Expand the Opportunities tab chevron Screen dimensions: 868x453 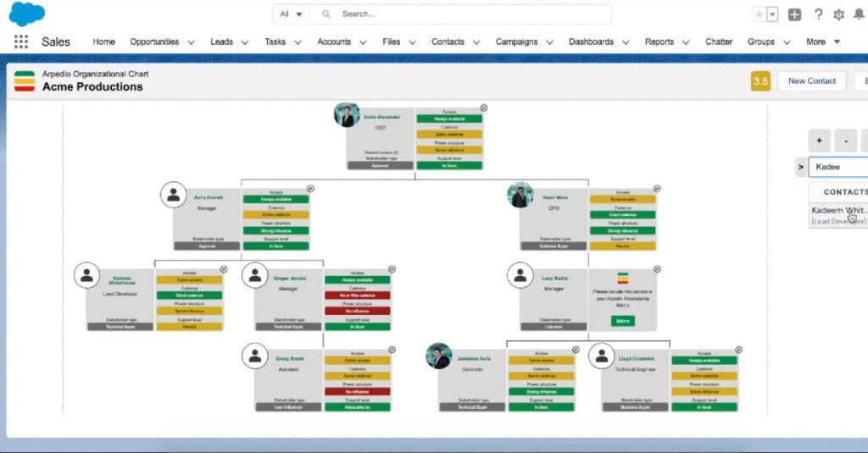(x=191, y=42)
